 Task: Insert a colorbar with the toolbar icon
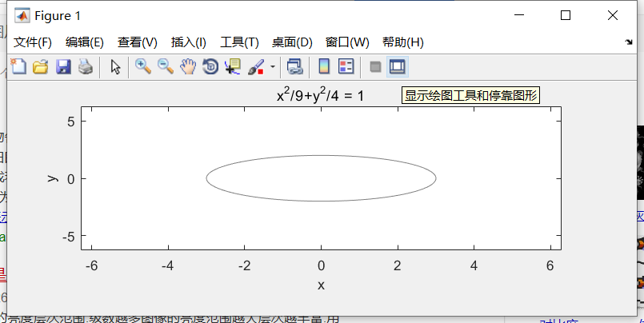coord(324,66)
